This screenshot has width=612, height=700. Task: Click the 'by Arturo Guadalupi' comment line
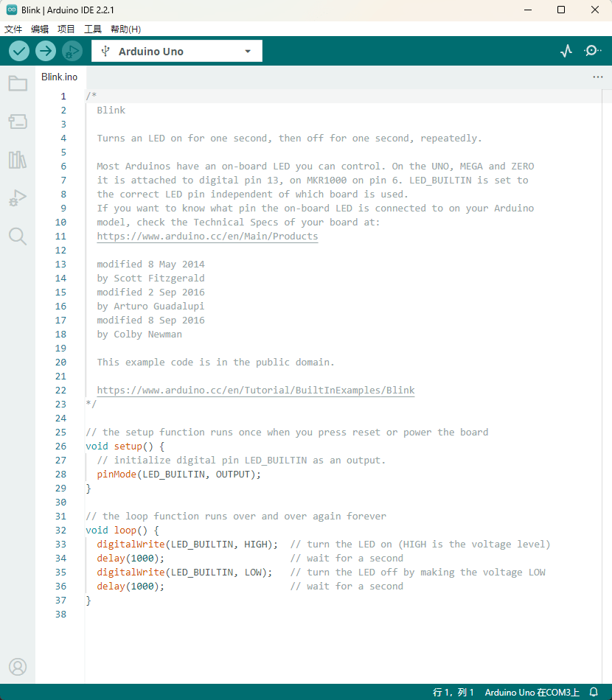pyautogui.click(x=150, y=307)
